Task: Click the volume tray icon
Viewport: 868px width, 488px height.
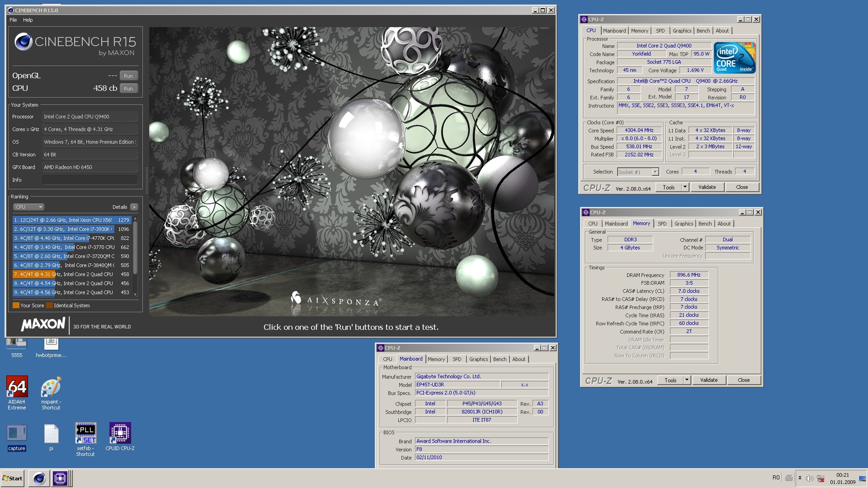Action: pyautogui.click(x=809, y=478)
